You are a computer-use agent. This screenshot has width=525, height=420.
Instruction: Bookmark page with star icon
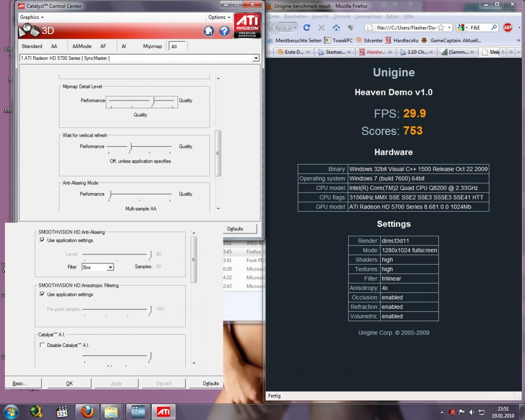[441, 28]
